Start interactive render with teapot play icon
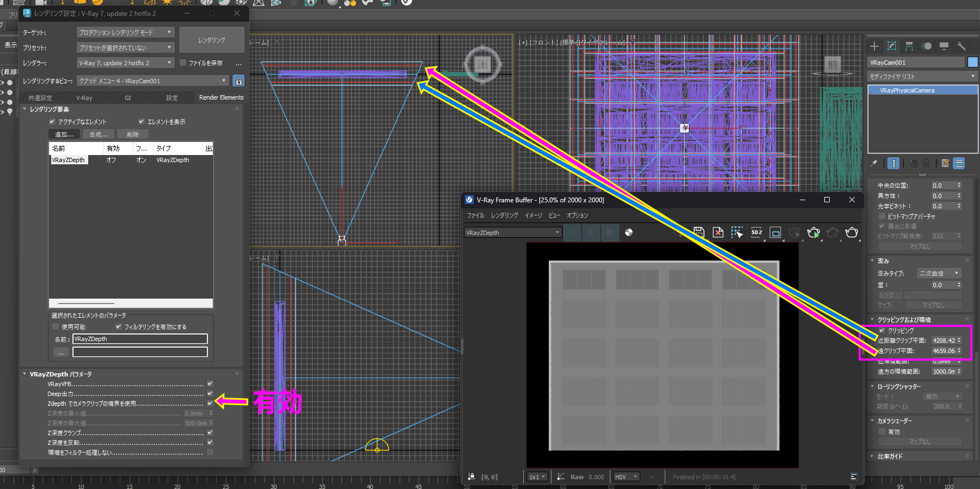Viewport: 980px width, 489px height. click(813, 233)
